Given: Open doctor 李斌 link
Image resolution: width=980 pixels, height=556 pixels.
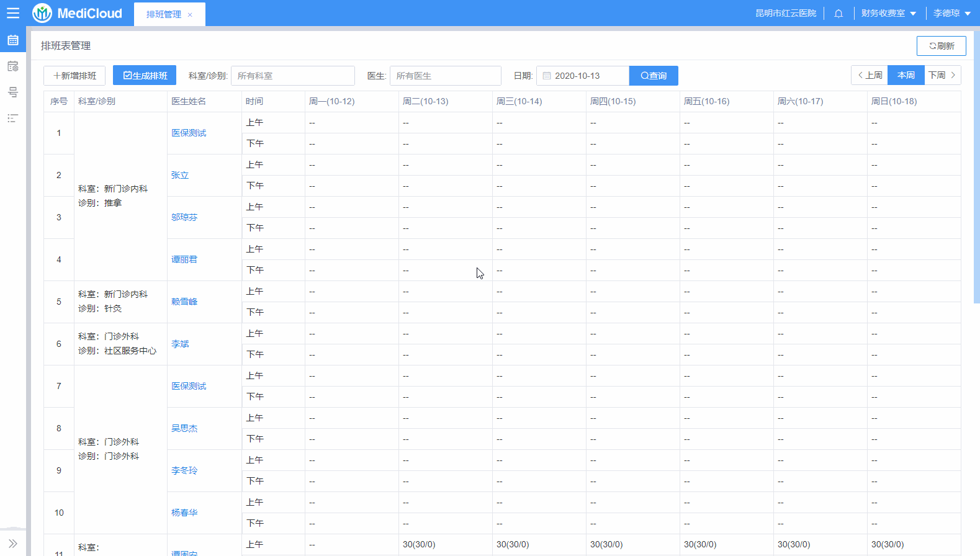Looking at the screenshot, I should pos(180,344).
